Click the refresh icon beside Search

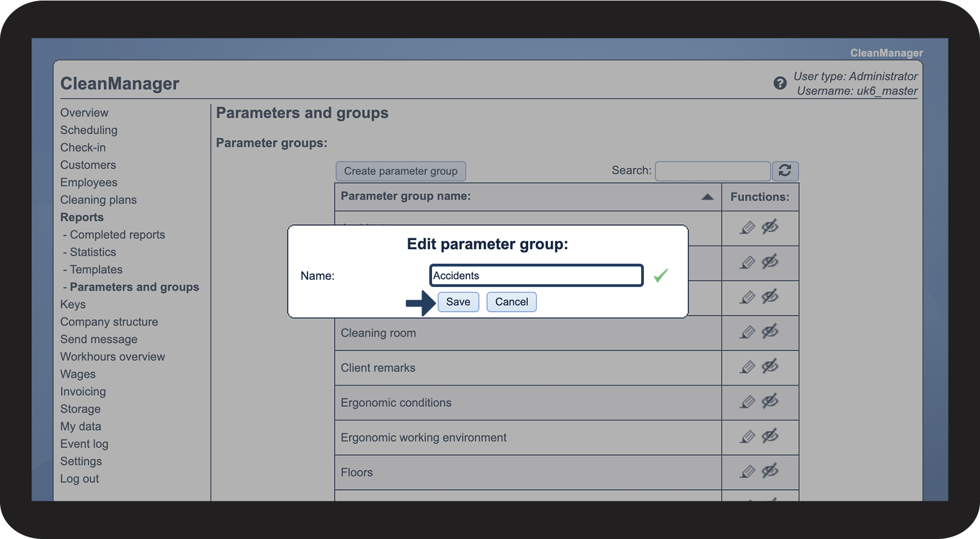pyautogui.click(x=785, y=171)
